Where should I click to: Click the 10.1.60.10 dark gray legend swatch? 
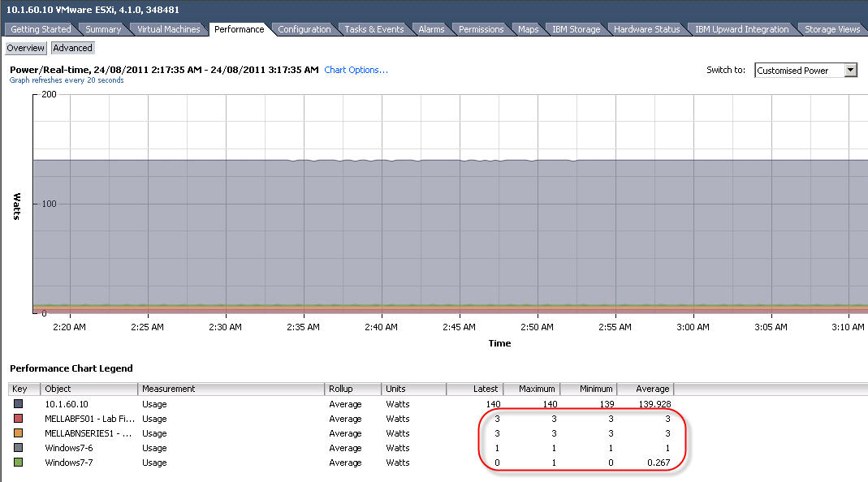[19, 404]
